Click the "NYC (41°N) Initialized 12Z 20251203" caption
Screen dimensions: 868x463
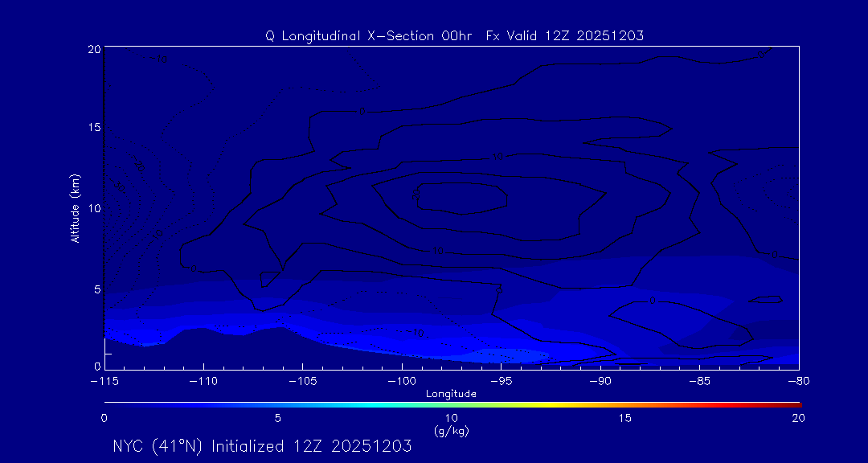pyautogui.click(x=262, y=446)
